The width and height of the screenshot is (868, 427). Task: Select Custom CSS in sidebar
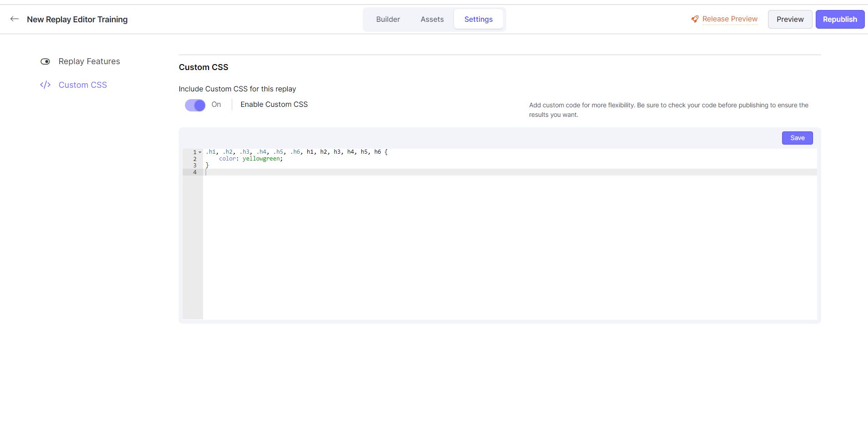(x=83, y=85)
